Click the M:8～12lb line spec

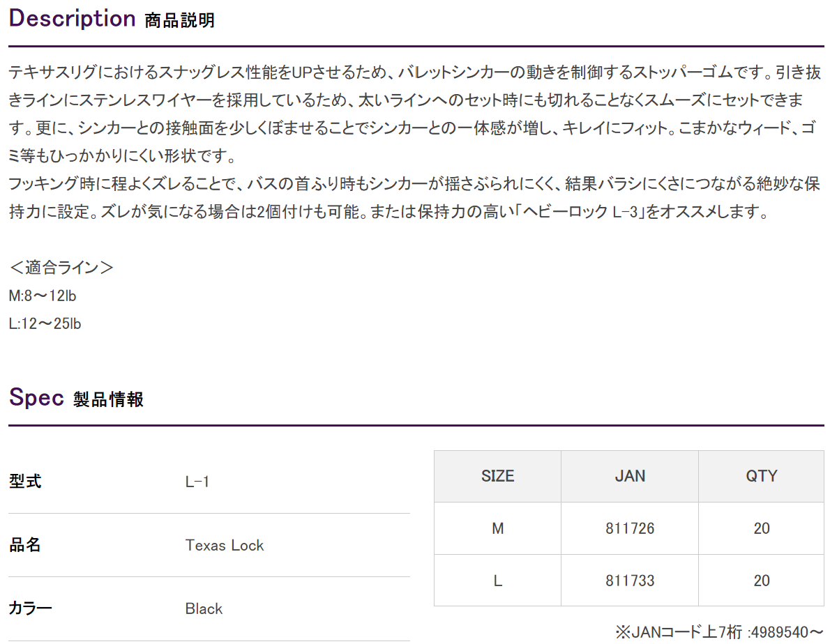43,296
